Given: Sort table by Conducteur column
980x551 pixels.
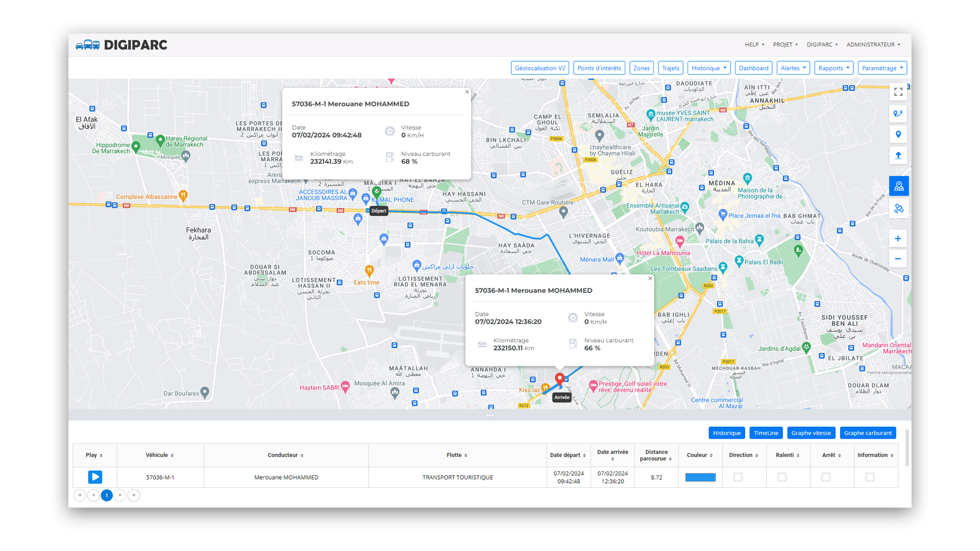Looking at the screenshot, I should click(x=286, y=455).
